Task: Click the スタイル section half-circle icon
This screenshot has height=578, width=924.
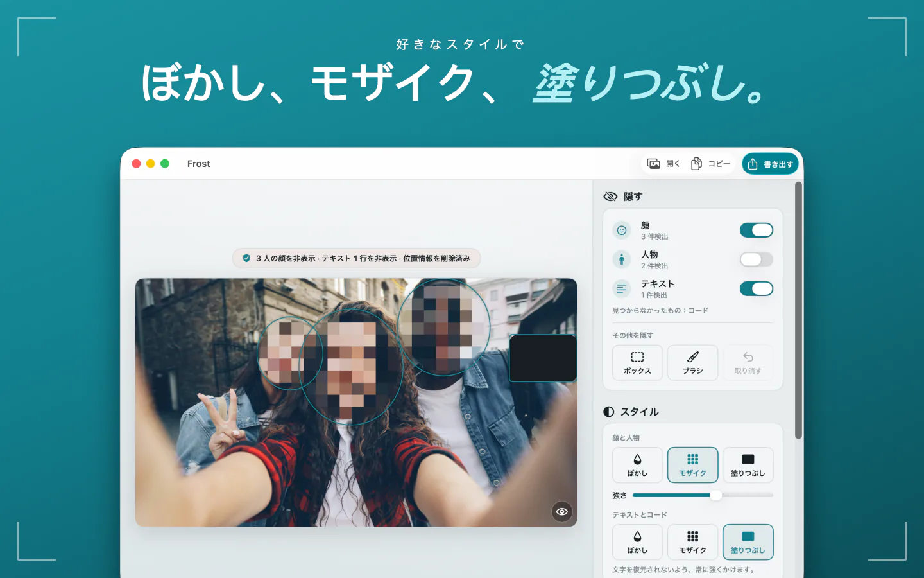Action: pos(609,412)
